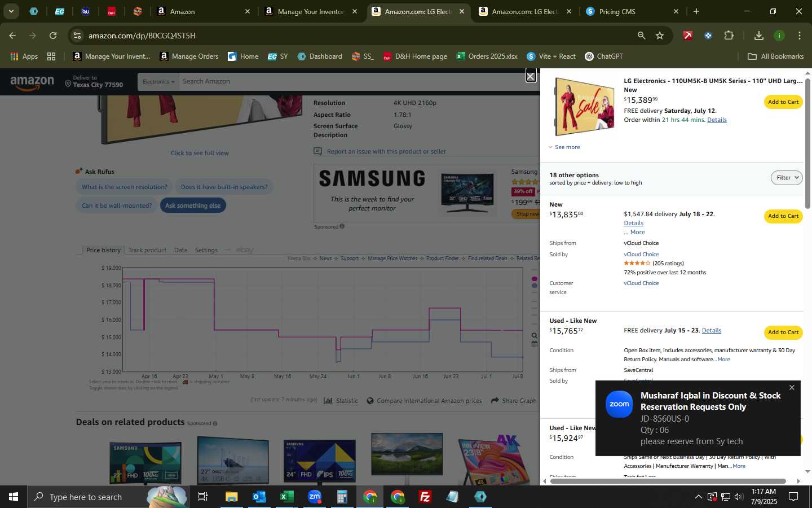Switch to the pinned EC tab
Viewport: 812px width, 508px height.
(x=59, y=11)
